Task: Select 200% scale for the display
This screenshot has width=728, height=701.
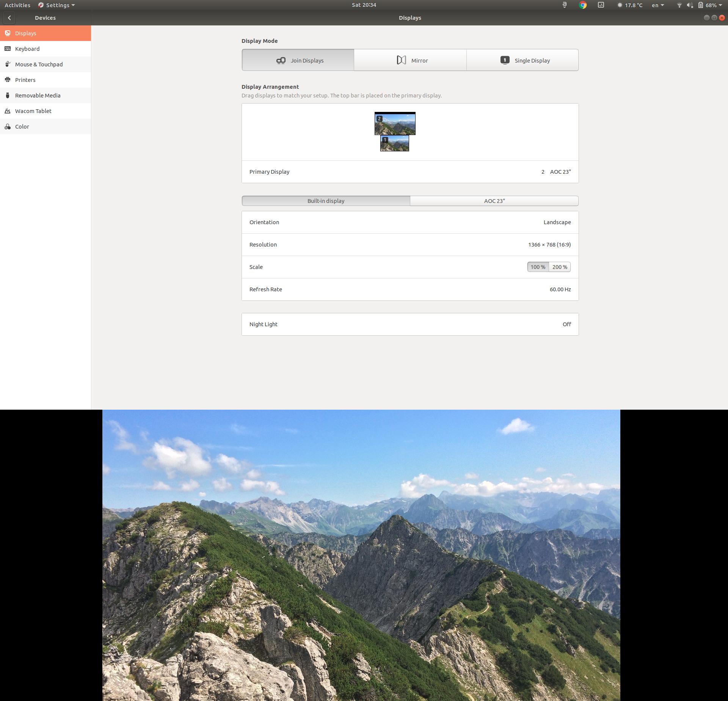Action: pyautogui.click(x=560, y=267)
